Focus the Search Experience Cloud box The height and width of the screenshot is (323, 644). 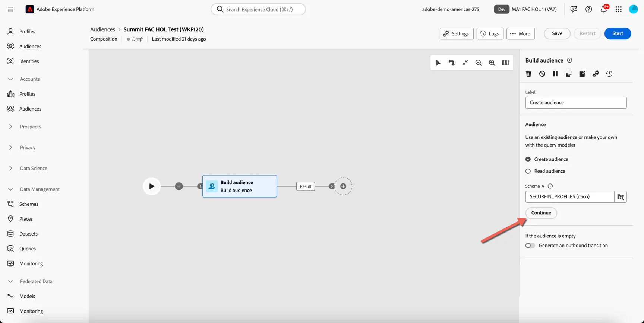coord(258,9)
